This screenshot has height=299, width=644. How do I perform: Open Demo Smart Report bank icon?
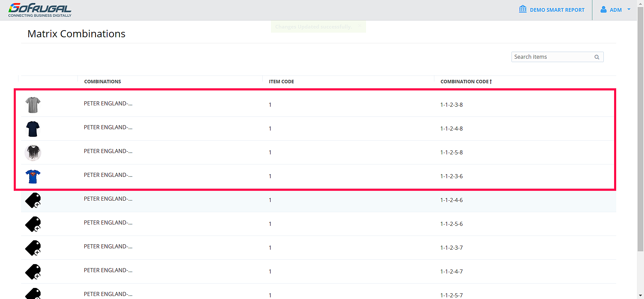pyautogui.click(x=523, y=9)
